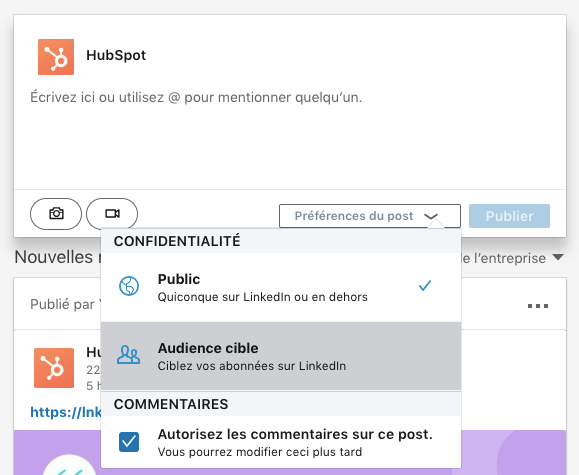
Task: Choose Audience cible in the menu
Action: point(281,356)
